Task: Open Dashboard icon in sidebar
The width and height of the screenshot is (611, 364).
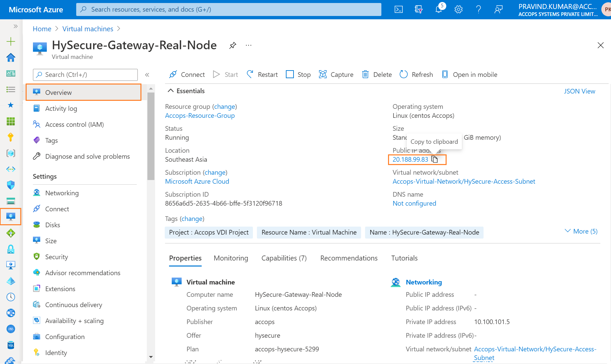Action: (11, 73)
